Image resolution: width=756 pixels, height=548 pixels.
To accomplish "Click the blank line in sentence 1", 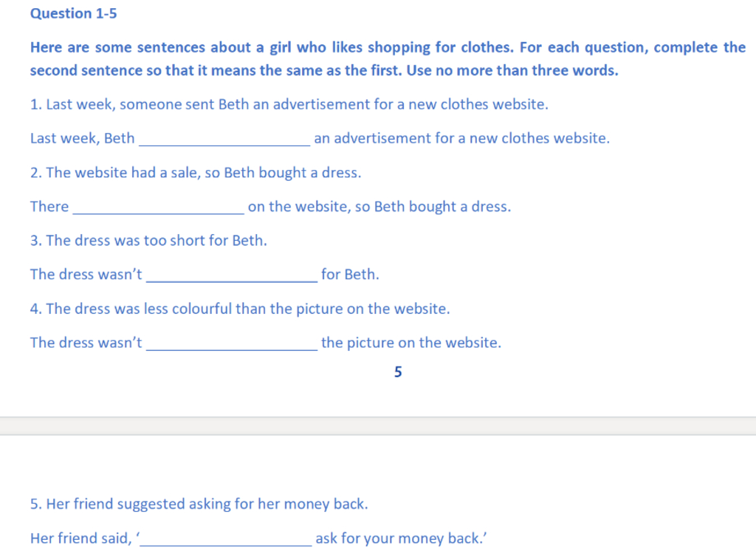I will click(x=224, y=140).
